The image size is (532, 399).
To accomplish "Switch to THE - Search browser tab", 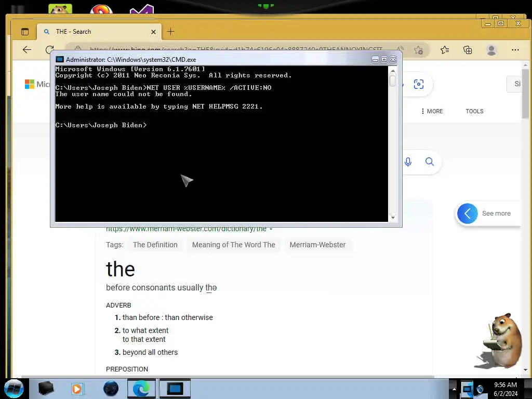I will [98, 32].
